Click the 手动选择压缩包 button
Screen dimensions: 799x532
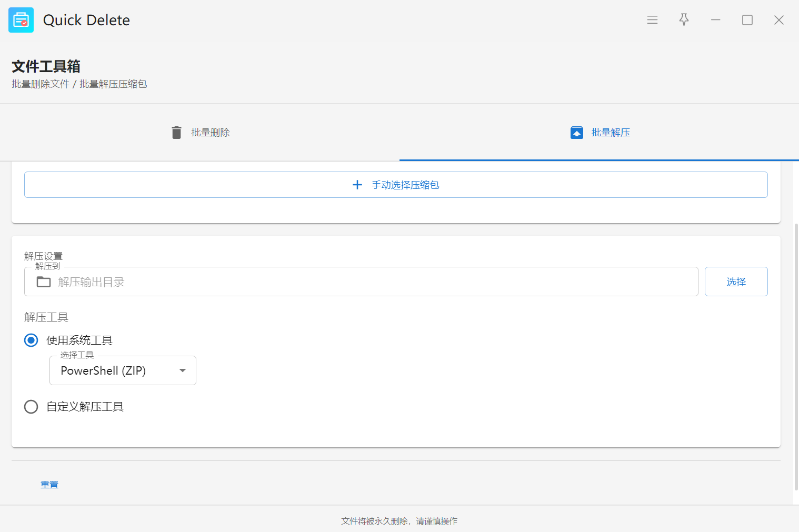coord(396,185)
